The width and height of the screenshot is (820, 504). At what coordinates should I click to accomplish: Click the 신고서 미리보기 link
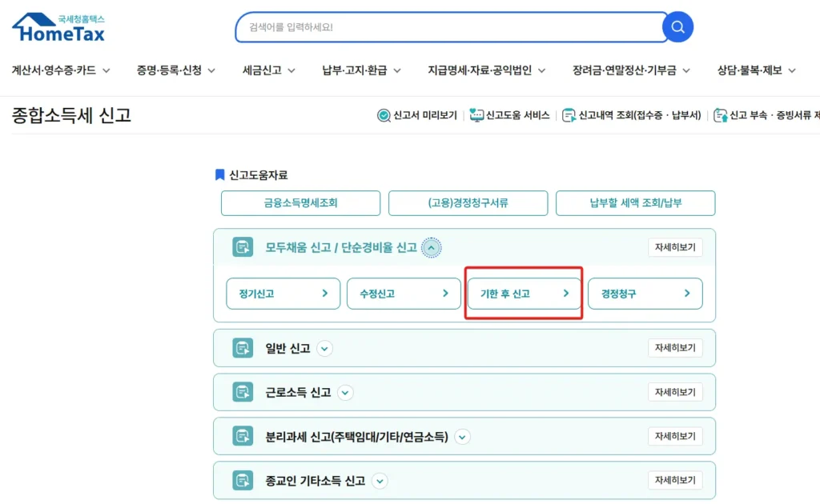tap(424, 115)
